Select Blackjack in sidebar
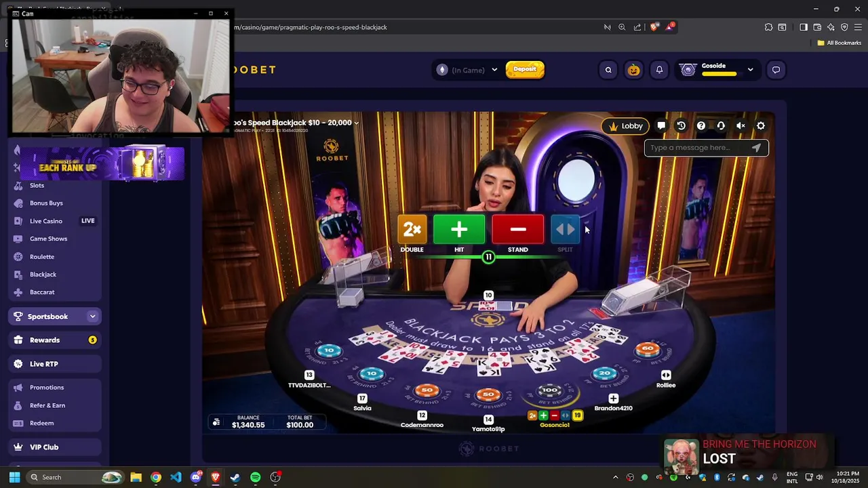The width and height of the screenshot is (868, 488). coord(43,274)
